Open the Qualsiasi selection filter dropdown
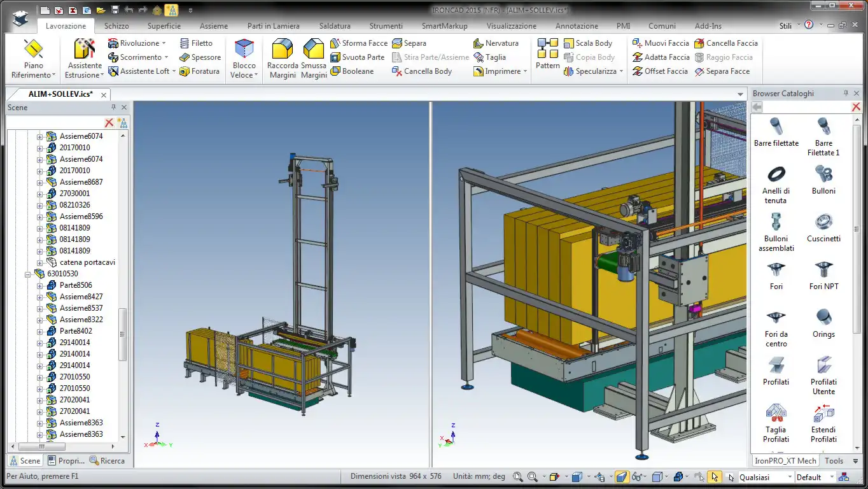Image resolution: width=868 pixels, height=489 pixels. coord(790,477)
